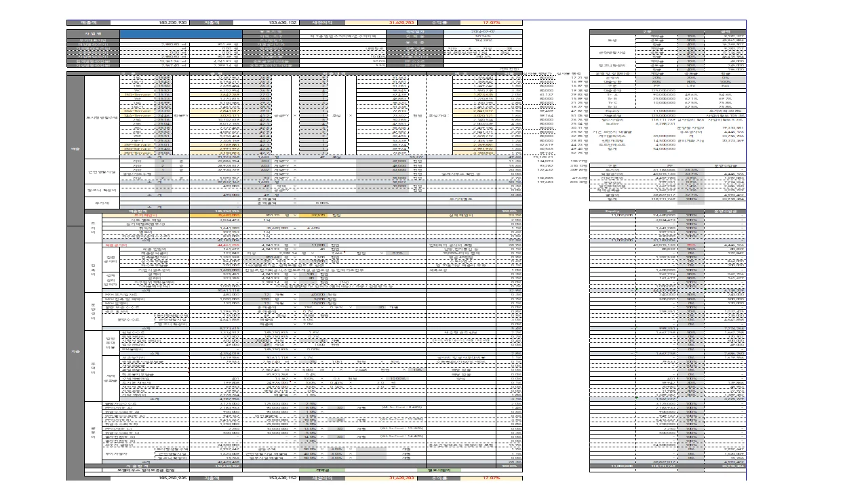Select the 17.07% cell in top summary row

[x=491, y=22]
